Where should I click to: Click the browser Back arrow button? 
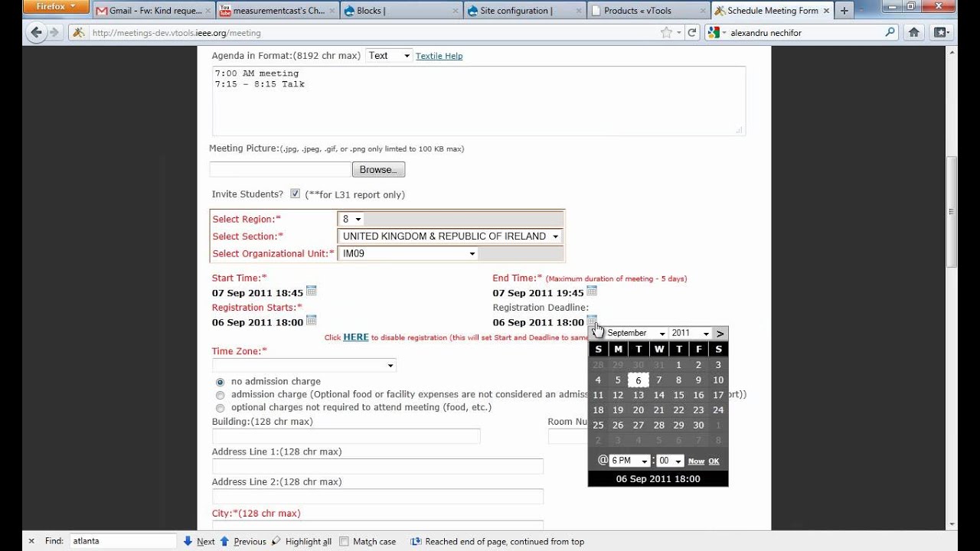click(36, 32)
